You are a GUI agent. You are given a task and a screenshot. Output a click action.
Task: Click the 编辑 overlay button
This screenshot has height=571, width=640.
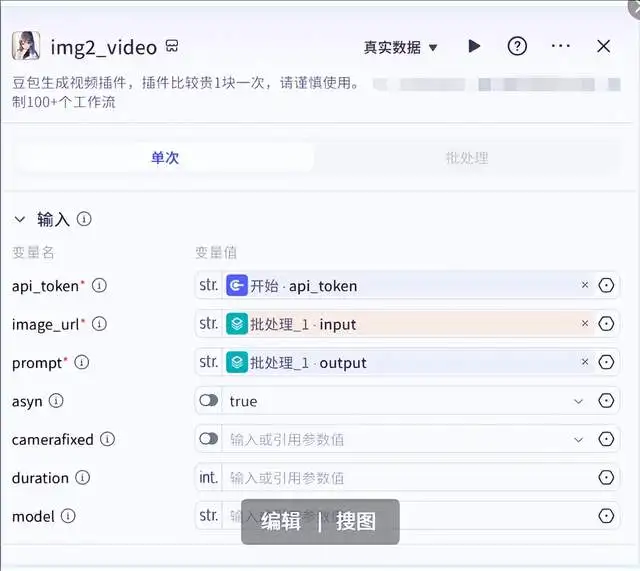(281, 522)
